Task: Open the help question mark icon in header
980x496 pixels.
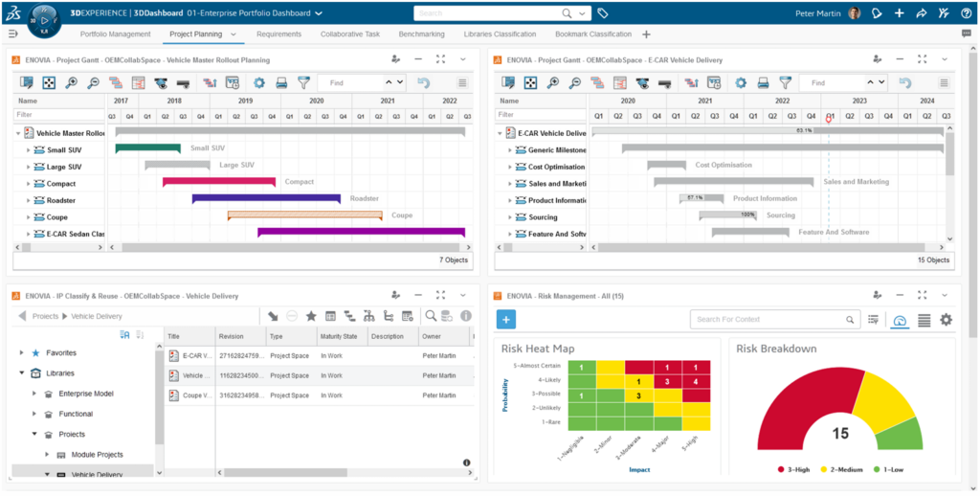Action: coord(966,13)
